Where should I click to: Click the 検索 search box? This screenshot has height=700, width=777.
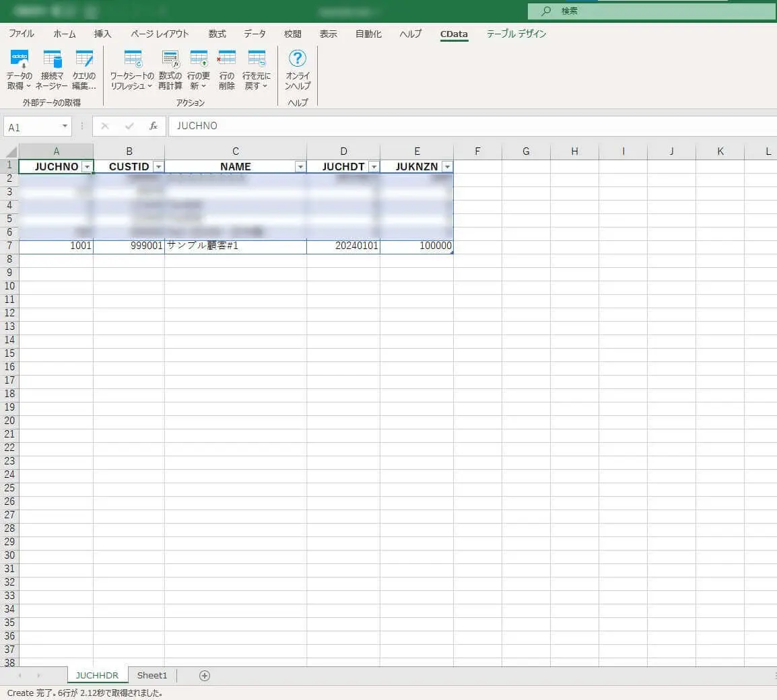coord(652,10)
